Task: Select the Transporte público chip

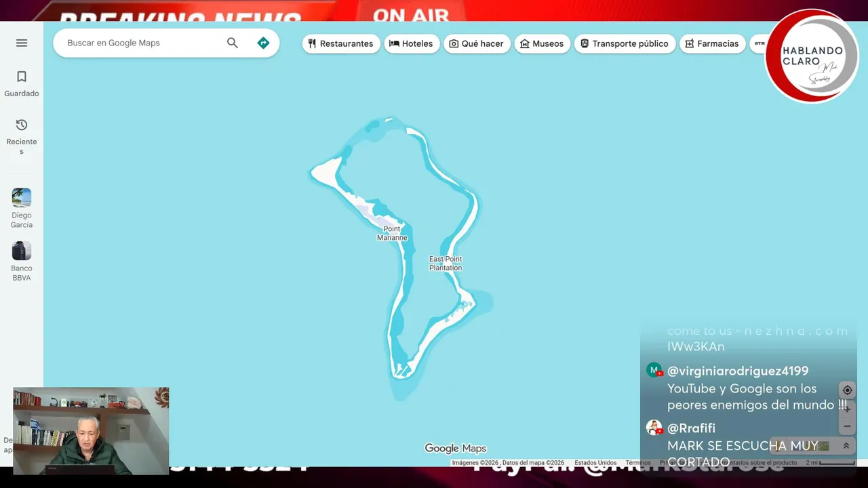Action: coord(625,43)
